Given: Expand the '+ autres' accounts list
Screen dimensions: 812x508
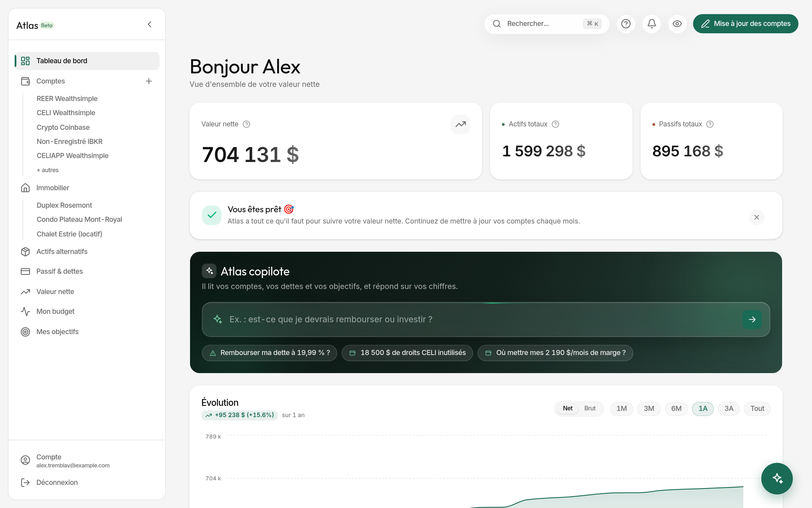Looking at the screenshot, I should pyautogui.click(x=48, y=170).
